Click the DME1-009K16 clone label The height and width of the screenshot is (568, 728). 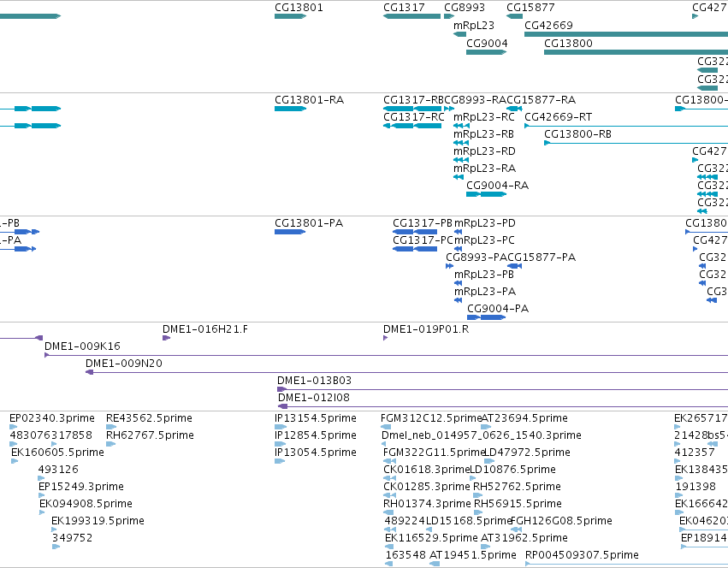pyautogui.click(x=82, y=346)
